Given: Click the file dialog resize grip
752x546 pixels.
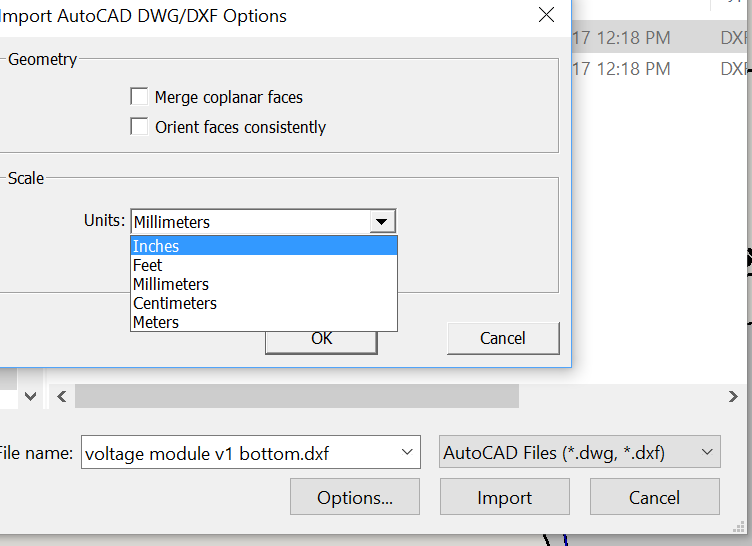Looking at the screenshot, I should [x=739, y=527].
